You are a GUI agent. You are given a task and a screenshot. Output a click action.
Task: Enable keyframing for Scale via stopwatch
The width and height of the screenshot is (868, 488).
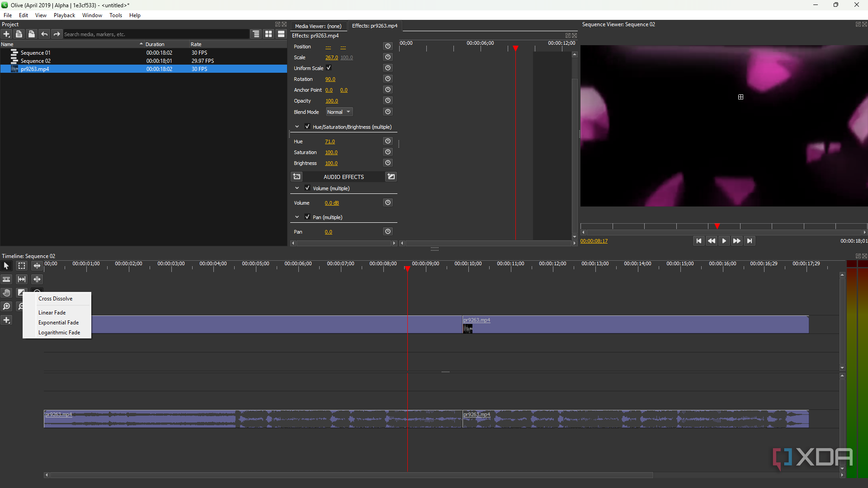388,57
